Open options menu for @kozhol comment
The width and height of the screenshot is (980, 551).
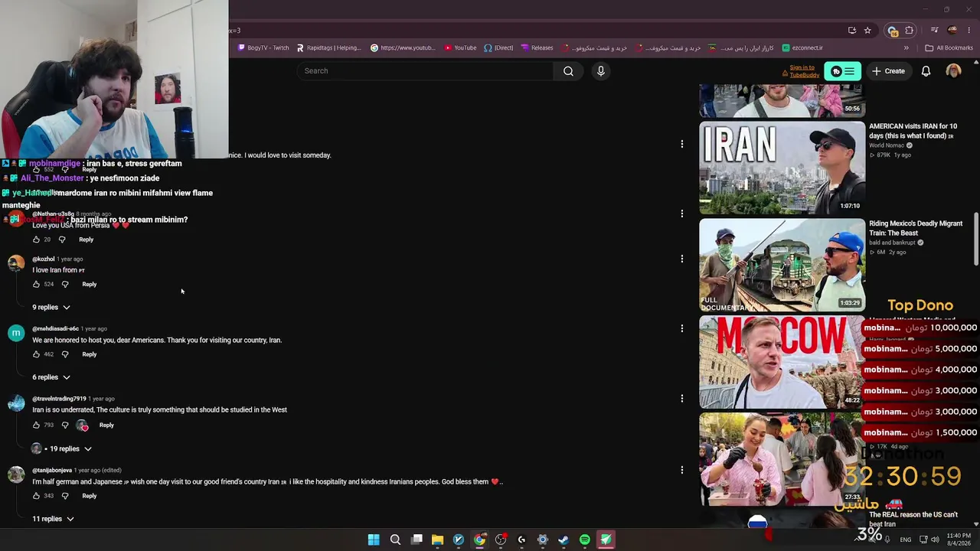coord(681,259)
